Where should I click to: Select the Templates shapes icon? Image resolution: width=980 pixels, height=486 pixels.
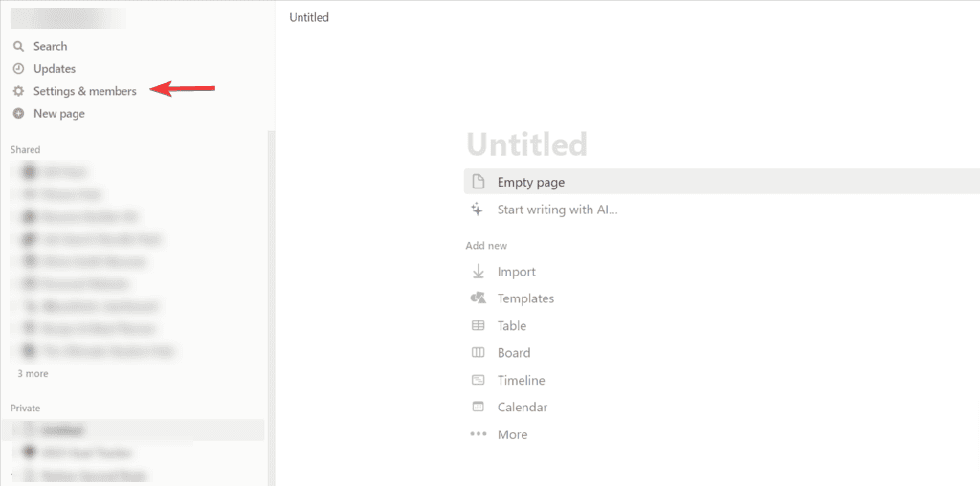[x=479, y=298]
